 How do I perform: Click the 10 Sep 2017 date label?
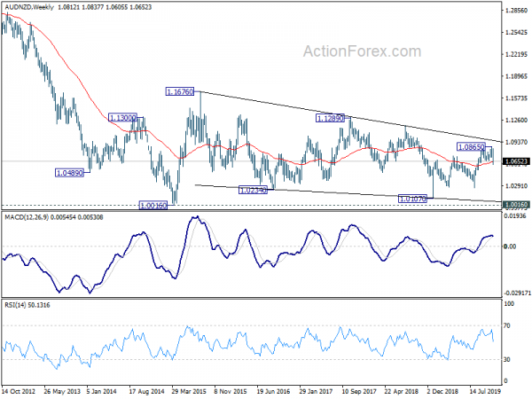pyautogui.click(x=359, y=391)
